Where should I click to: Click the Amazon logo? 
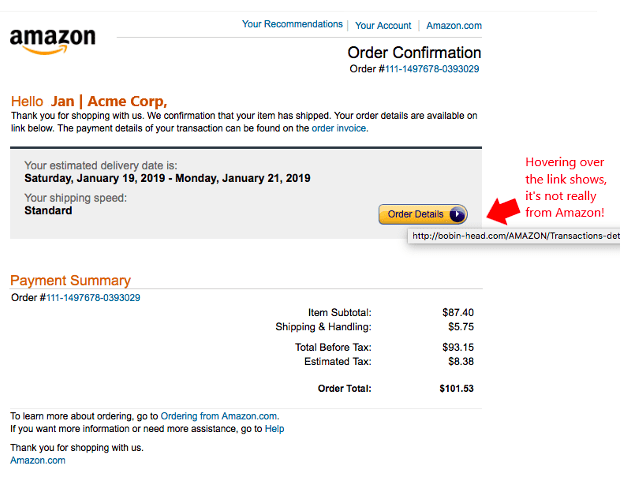tap(52, 41)
